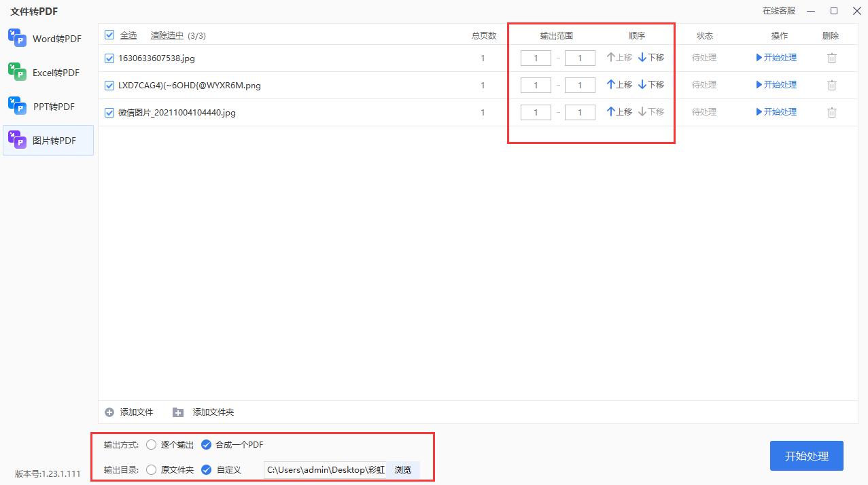Click the blue 开始处理 button
Image resolution: width=868 pixels, height=485 pixels.
point(806,456)
